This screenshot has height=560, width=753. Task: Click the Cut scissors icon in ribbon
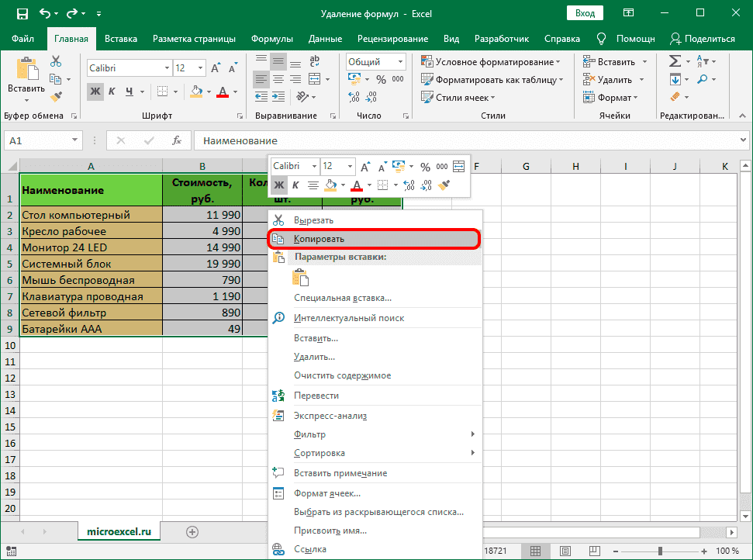(x=56, y=61)
